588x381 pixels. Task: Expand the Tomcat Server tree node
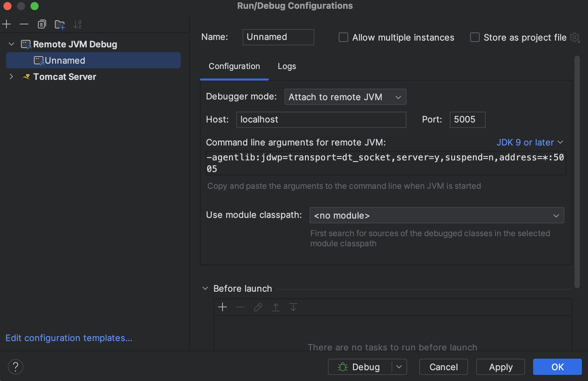point(11,77)
